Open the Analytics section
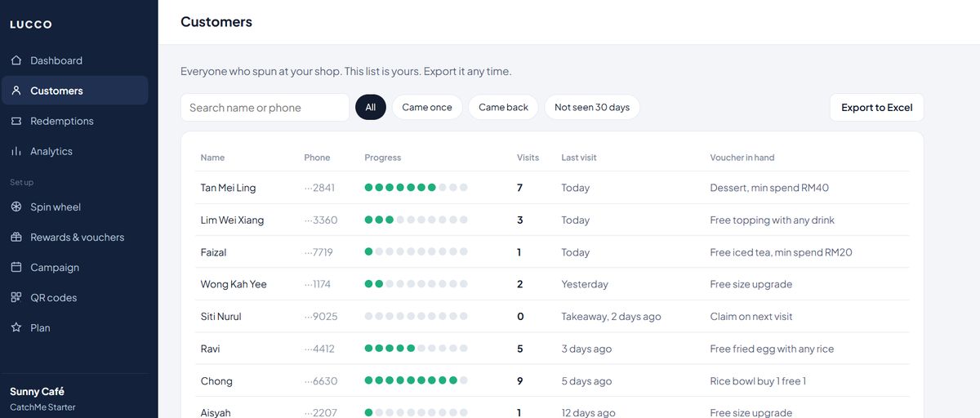This screenshot has height=418, width=980. click(75, 151)
